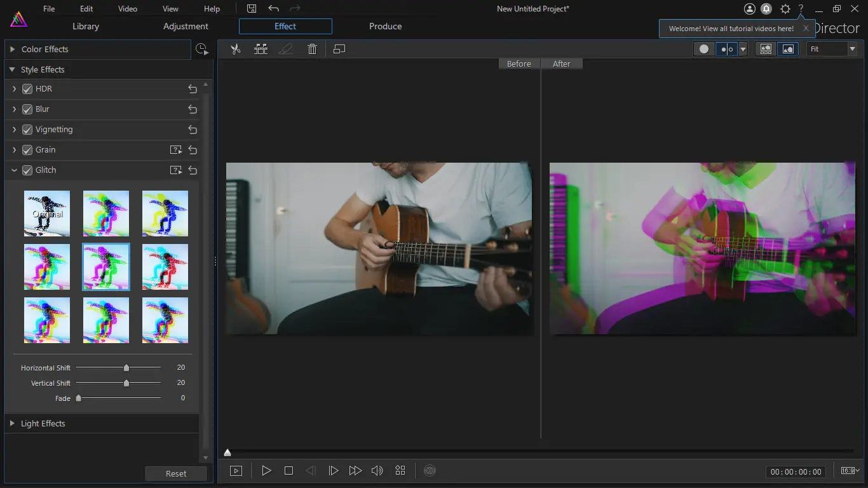Click the trash delete icon in toolbar
The image size is (868, 488).
click(x=312, y=49)
